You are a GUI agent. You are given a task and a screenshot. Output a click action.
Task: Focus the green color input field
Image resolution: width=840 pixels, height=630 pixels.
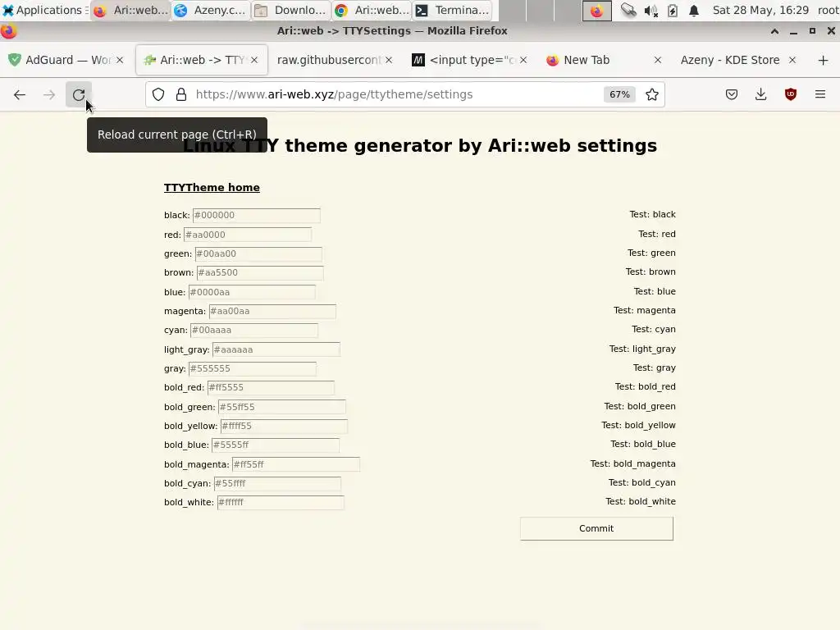[x=258, y=254]
